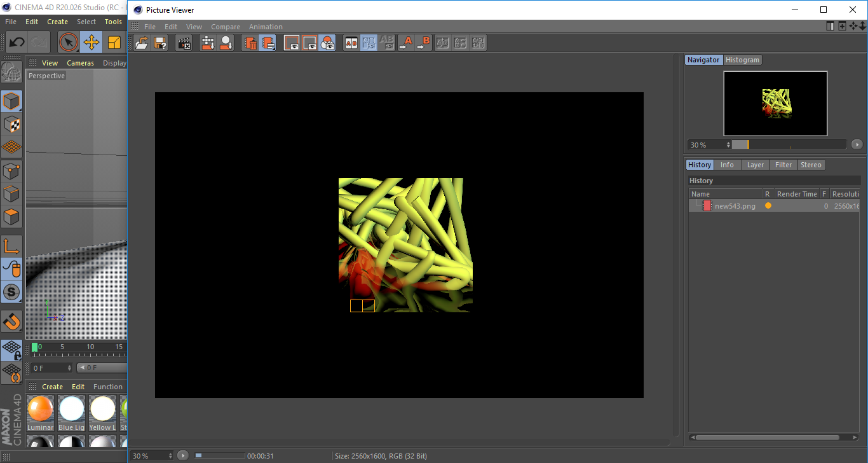Open Picture Viewer File menu
Viewport: 868px width, 463px height.
pos(150,27)
